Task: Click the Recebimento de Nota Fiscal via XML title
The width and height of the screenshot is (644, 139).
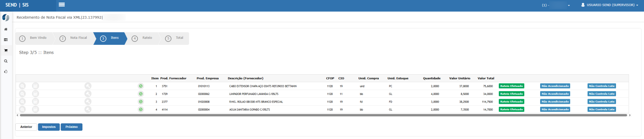Action: [59, 17]
